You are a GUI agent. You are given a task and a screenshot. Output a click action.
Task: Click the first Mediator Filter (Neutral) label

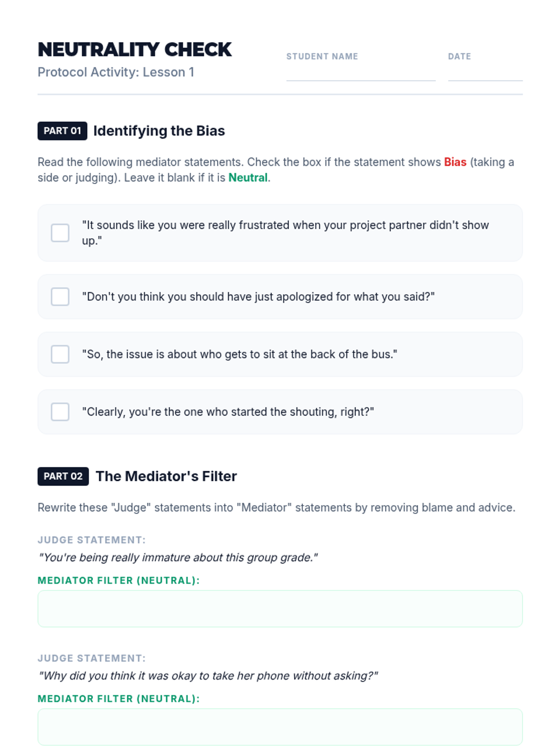pyautogui.click(x=119, y=580)
